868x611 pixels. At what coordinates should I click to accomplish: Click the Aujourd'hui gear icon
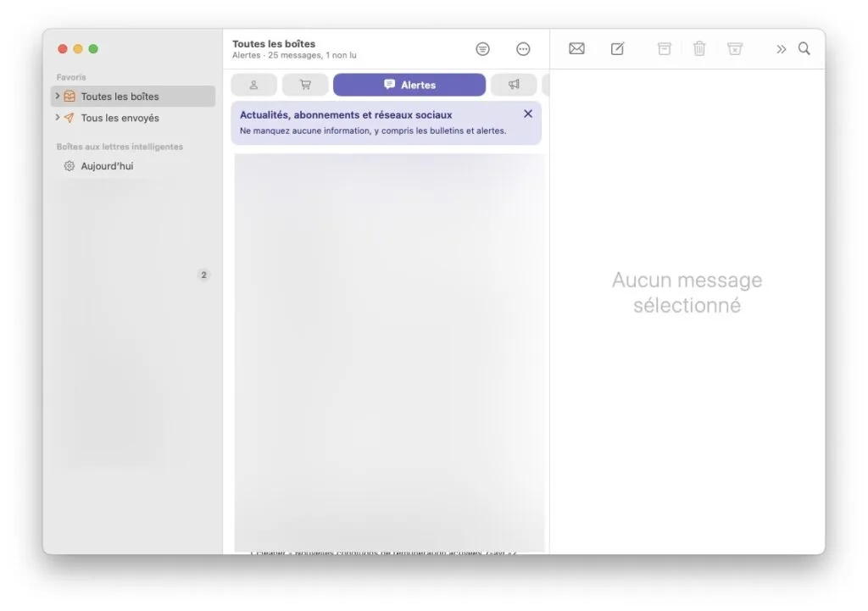[70, 166]
